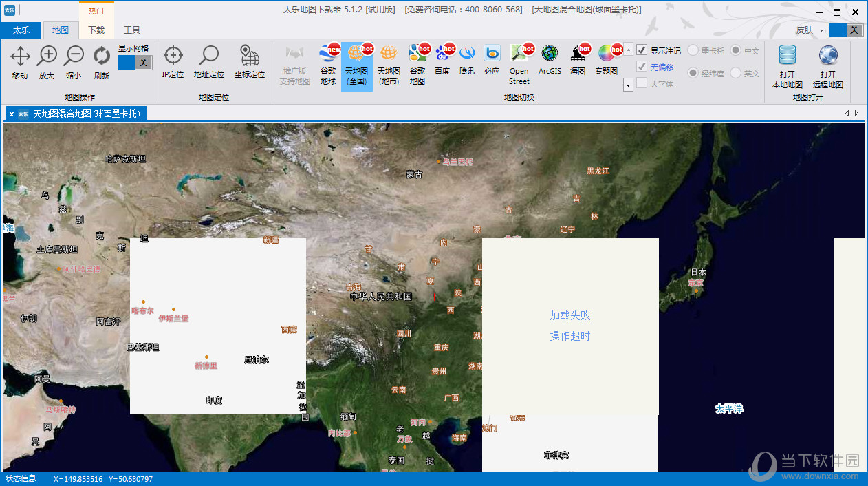Toggle the 皮肤 skin on/off switch
The height and width of the screenshot is (486, 868).
pos(845,30)
